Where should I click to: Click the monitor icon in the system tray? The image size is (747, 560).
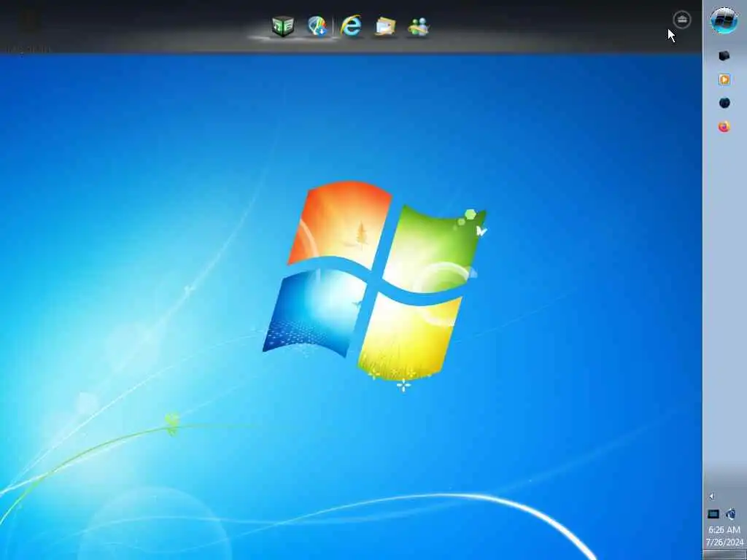pos(713,514)
